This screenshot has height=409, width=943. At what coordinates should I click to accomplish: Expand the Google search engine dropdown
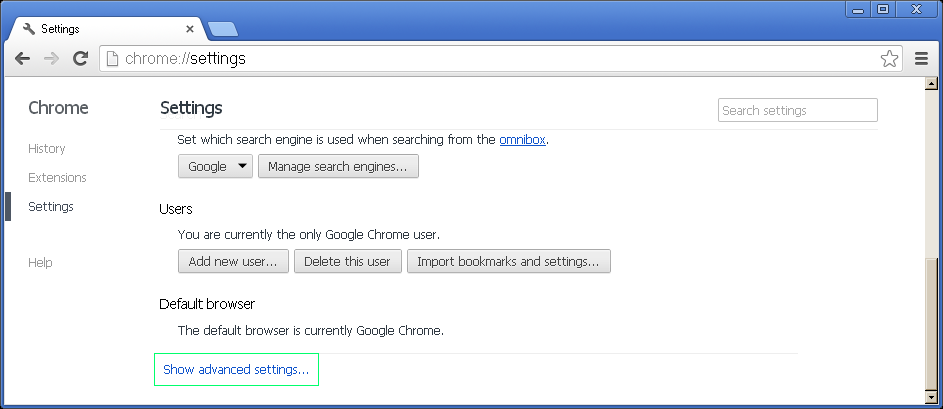[215, 167]
